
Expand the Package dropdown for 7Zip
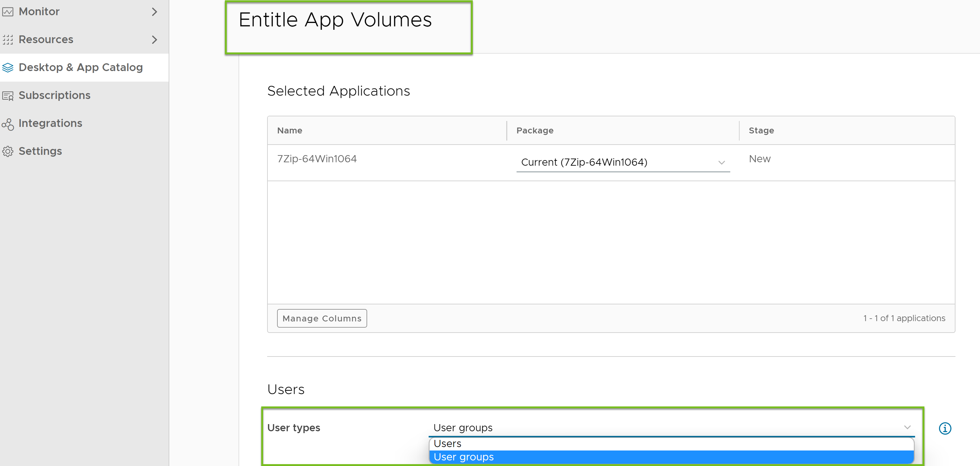722,162
